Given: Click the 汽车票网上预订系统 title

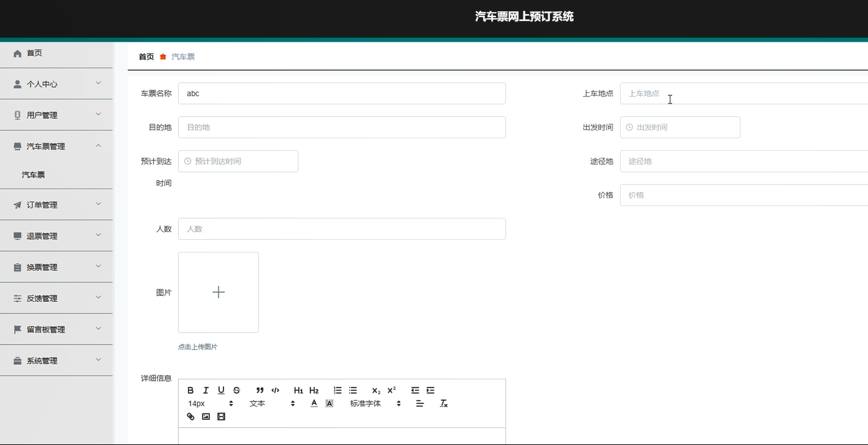Looking at the screenshot, I should 525,16.
